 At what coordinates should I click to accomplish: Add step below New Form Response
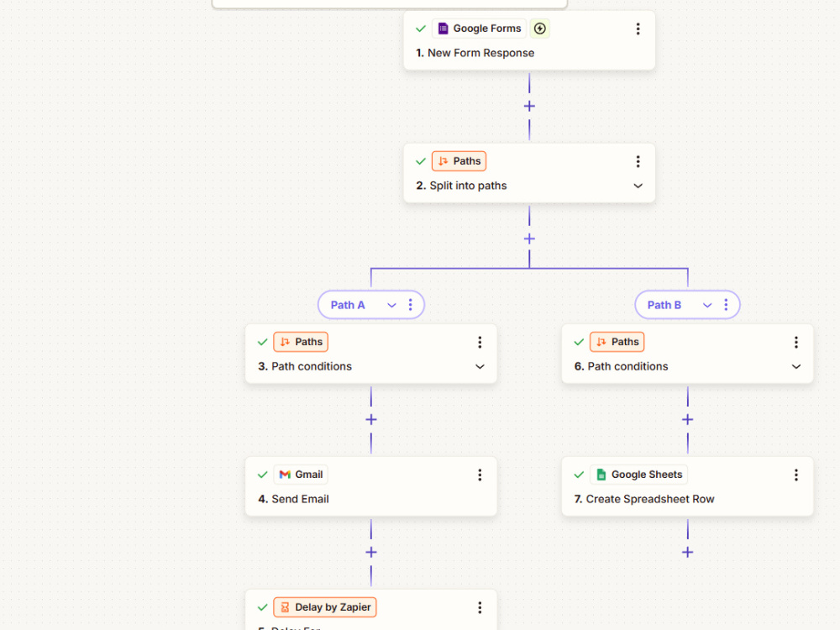[529, 106]
